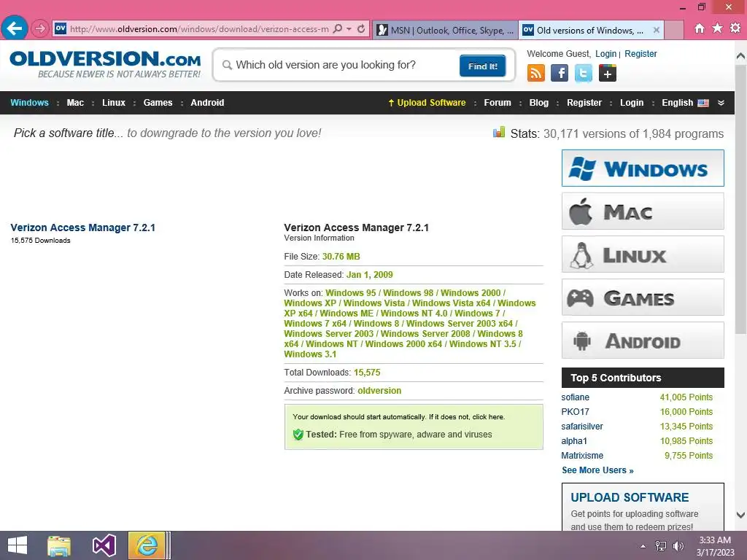Click the green Tested shield icon
Image resolution: width=747 pixels, height=560 pixels.
(x=298, y=435)
